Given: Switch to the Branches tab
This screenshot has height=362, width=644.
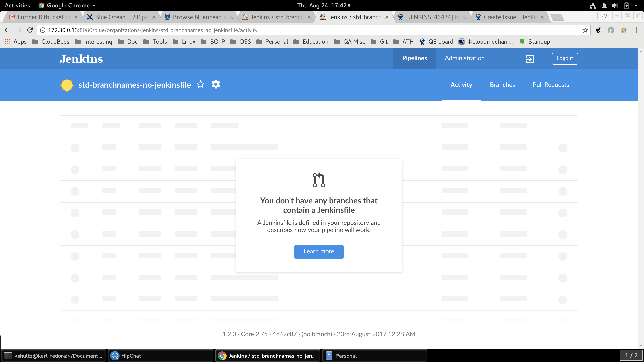Looking at the screenshot, I should (502, 85).
